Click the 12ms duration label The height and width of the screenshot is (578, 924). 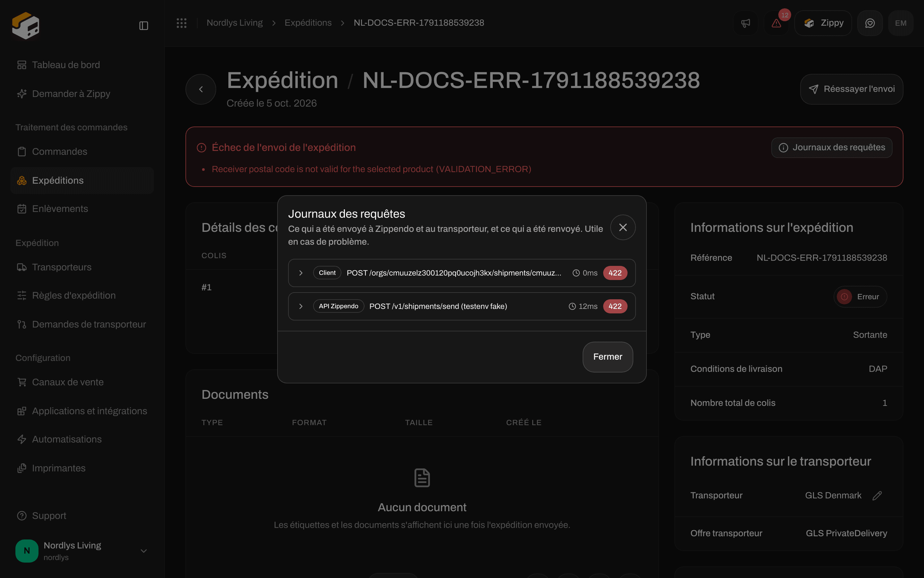point(583,306)
